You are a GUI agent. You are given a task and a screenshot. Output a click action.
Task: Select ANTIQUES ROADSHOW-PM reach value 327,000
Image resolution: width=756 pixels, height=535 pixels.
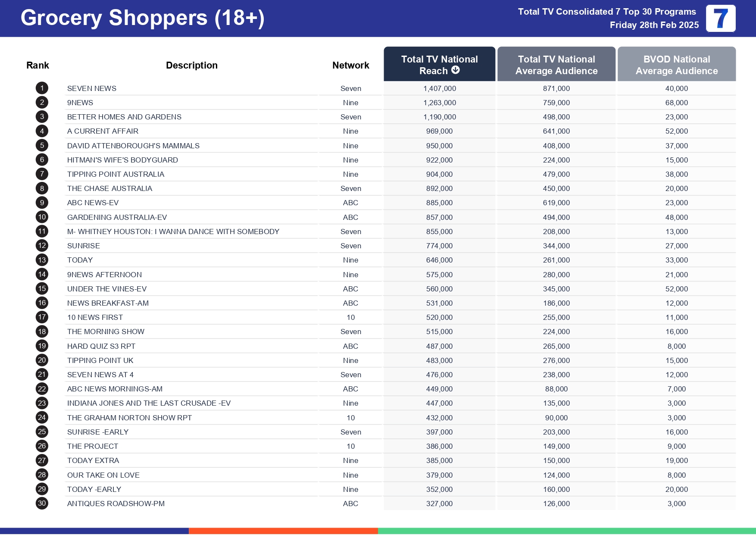point(439,504)
